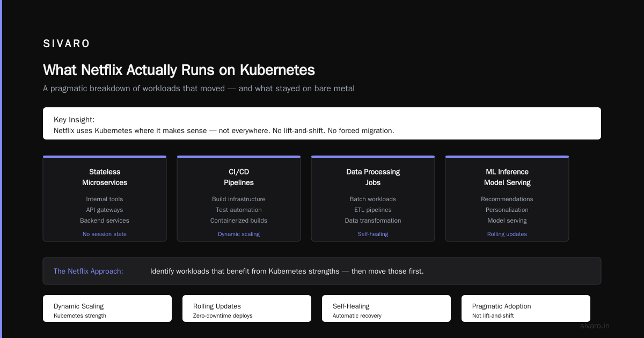Viewport: 644px width, 338px height.
Task: Click 'Not lift-and-shift' caption
Action: 493,315
